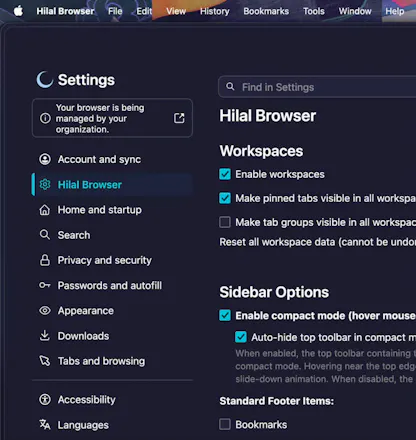The image size is (416, 440).
Task: Click the Hilal Browser gear icon
Action: coord(45,184)
